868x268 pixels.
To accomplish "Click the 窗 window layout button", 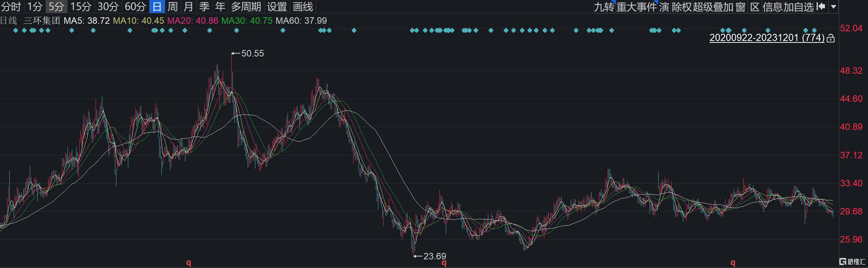I will tap(740, 6).
